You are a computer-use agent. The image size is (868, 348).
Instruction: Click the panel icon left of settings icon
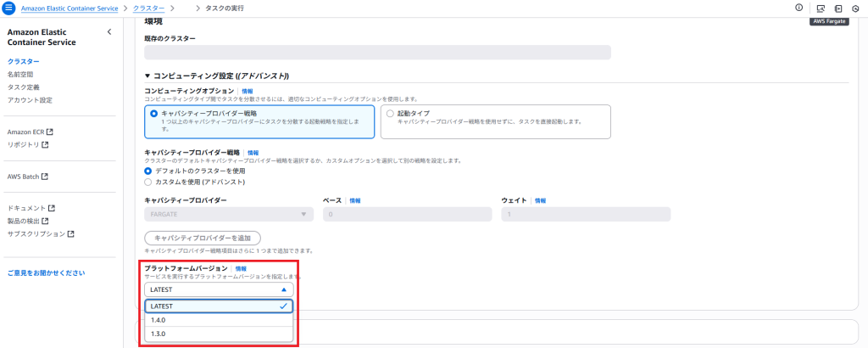(x=838, y=8)
